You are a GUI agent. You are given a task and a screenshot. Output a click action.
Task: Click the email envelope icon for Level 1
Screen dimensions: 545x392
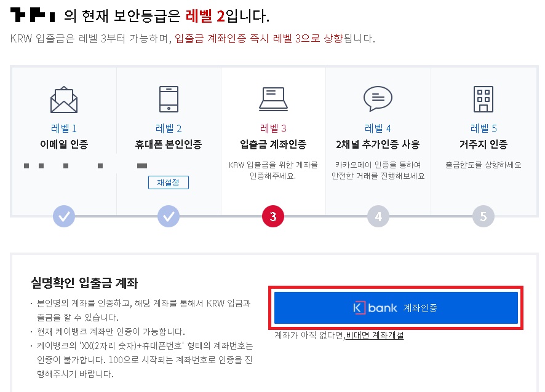64,100
